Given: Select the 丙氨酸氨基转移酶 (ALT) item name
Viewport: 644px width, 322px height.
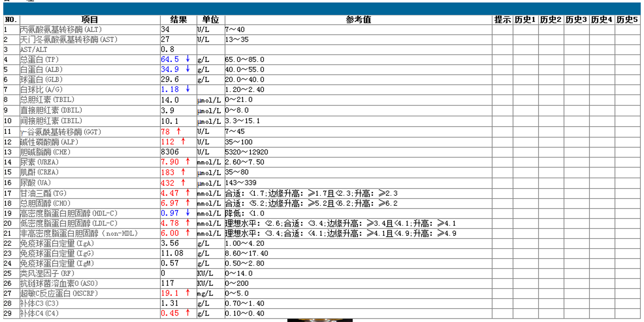Looking at the screenshot, I should coord(61,29).
